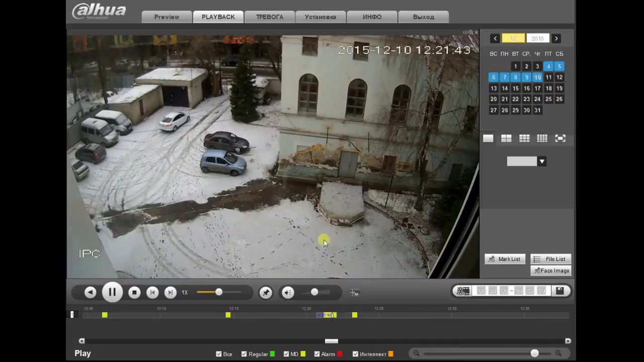644x362 pixels.
Task: Click the timeline zoom slider handle
Action: coord(535,353)
